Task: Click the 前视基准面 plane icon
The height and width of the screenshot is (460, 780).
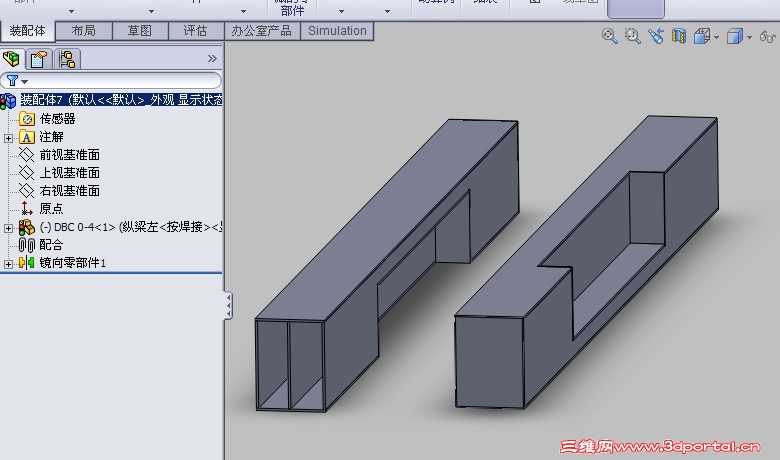Action: point(26,155)
